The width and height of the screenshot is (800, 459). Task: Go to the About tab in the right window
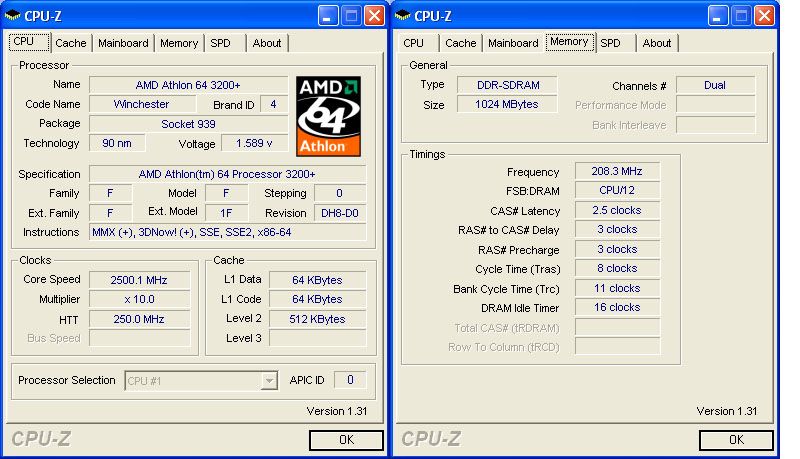click(657, 43)
